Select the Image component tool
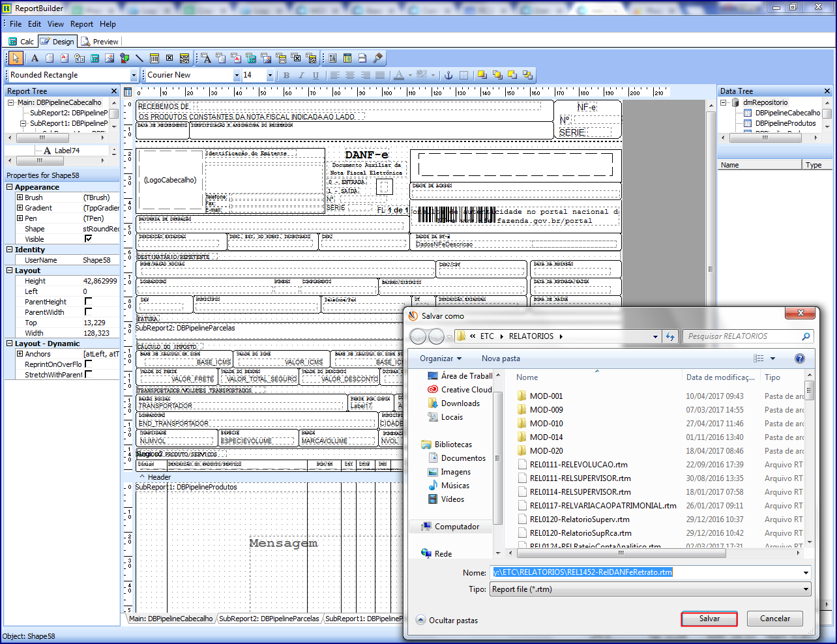837x644 pixels. pyautogui.click(x=110, y=58)
